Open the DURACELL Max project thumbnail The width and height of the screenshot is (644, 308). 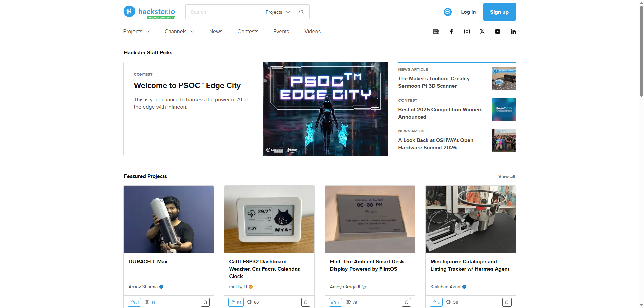[x=169, y=219]
